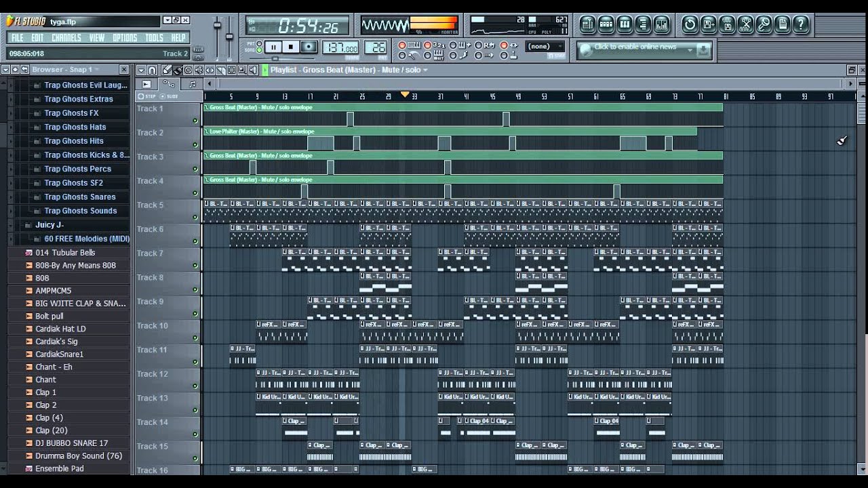Viewport: 868px width, 488px height.
Task: Switch to the automation clips playlist tab
Action: tap(168, 84)
